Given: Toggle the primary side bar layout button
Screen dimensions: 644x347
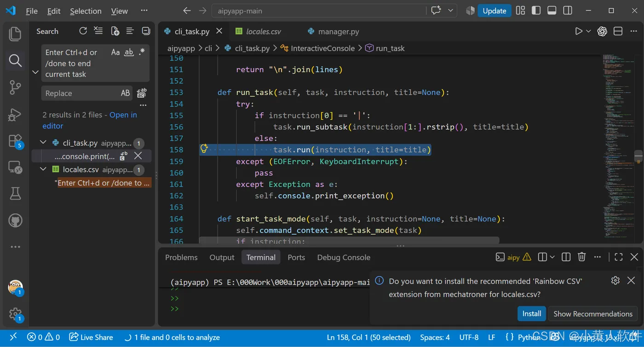Looking at the screenshot, I should pyautogui.click(x=536, y=11).
